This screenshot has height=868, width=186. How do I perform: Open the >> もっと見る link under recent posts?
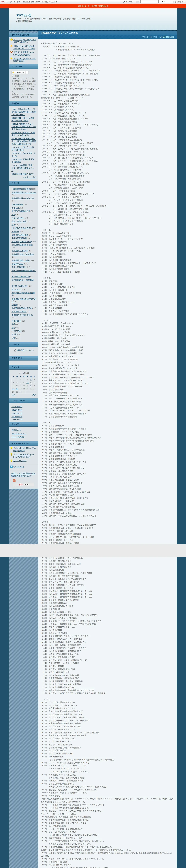(29, 177)
